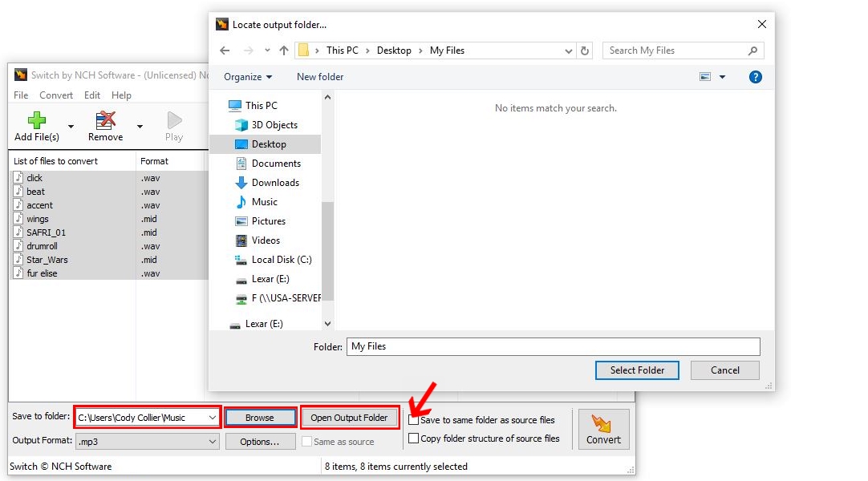Click the Select Folder button
The height and width of the screenshot is (481, 868).
click(x=637, y=370)
